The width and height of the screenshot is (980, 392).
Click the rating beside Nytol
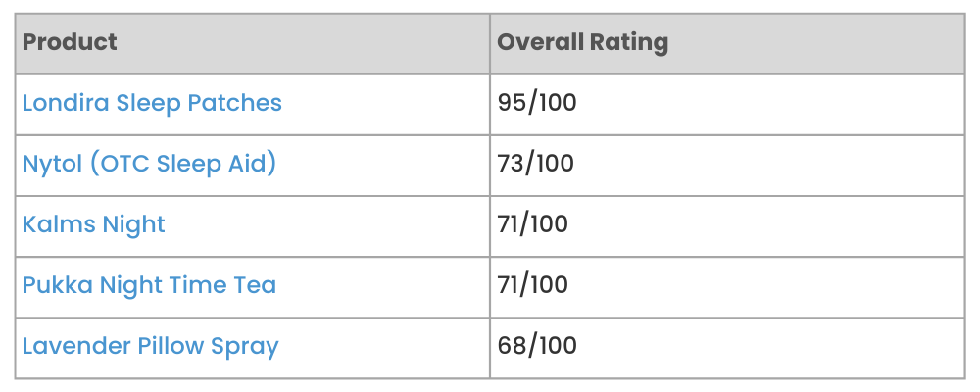tap(535, 164)
